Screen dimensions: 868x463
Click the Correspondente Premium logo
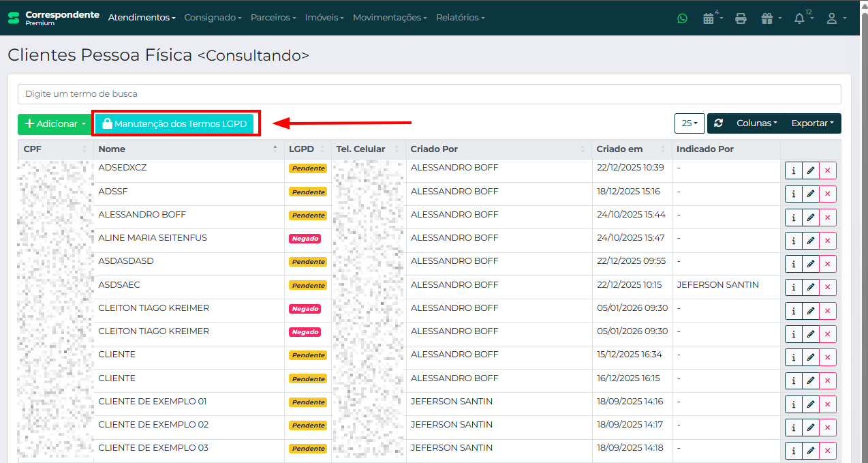tap(53, 18)
